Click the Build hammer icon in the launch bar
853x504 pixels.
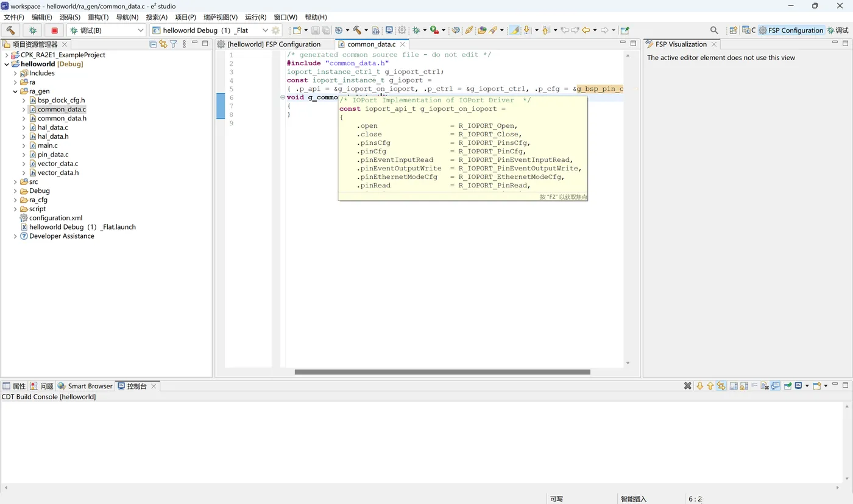coord(10,30)
